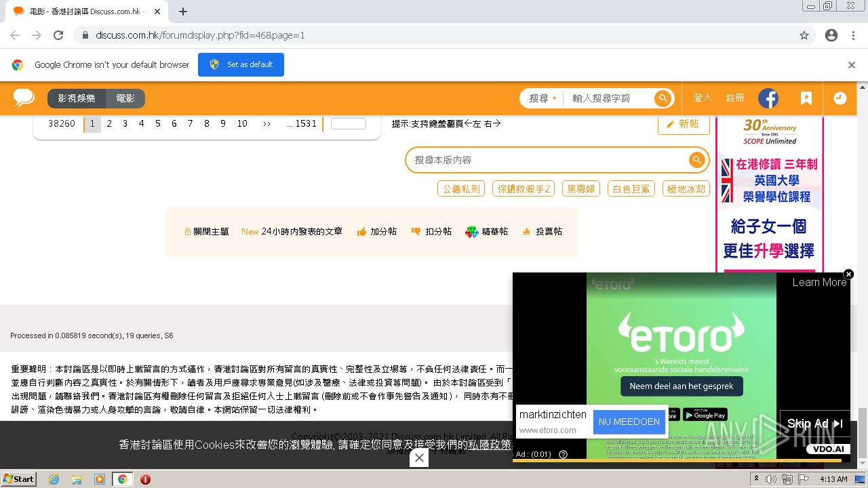Click the 關閉主題 lock icon
The height and width of the screenshot is (488, 868).
[x=187, y=232]
